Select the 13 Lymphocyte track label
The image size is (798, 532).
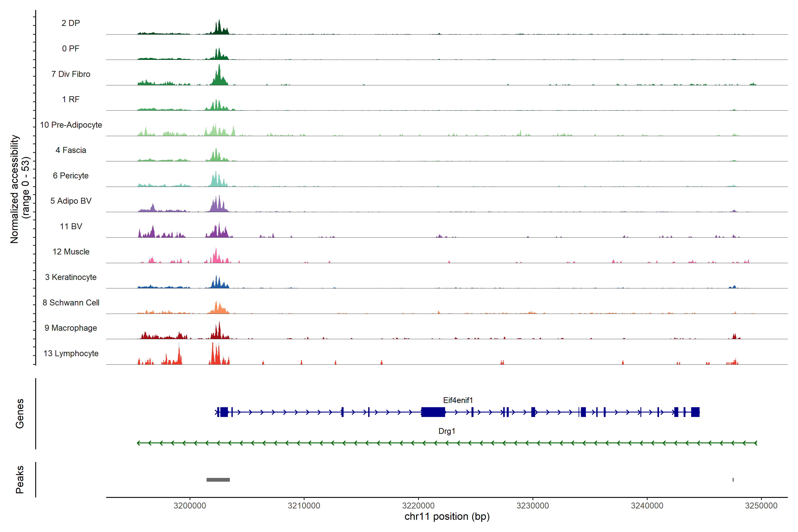70,353
